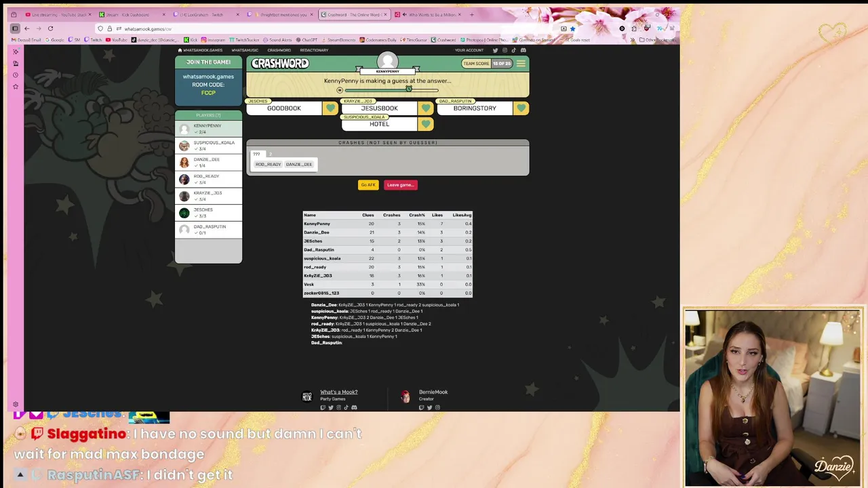
Task: Open What's a Mook Twitch icon in footer
Action: pos(323,407)
